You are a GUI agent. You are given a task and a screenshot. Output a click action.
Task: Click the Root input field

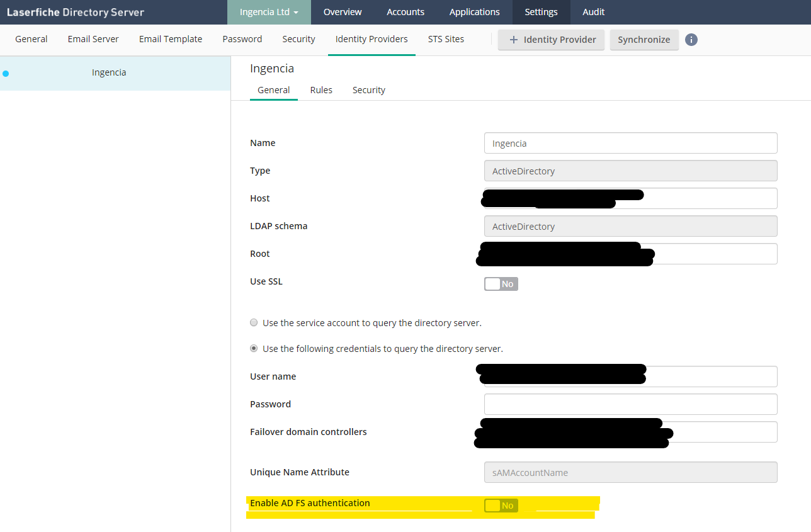(x=630, y=254)
